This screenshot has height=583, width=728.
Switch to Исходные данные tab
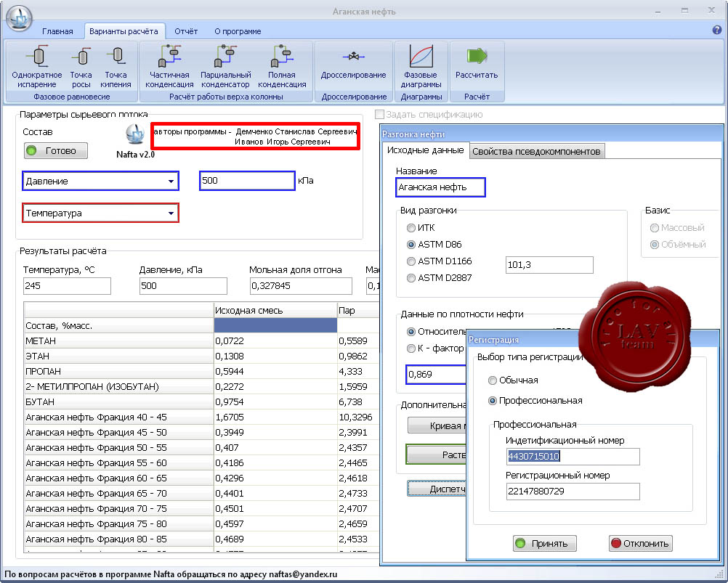coord(425,150)
